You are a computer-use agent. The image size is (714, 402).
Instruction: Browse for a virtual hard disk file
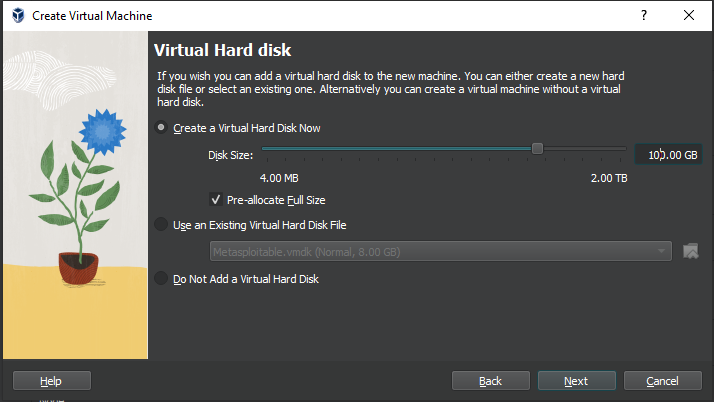coord(690,250)
